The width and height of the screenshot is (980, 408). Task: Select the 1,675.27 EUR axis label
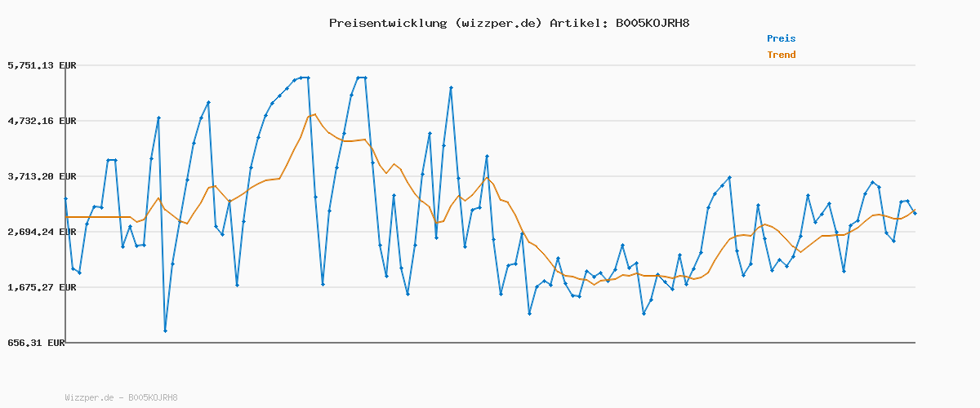pos(42,287)
